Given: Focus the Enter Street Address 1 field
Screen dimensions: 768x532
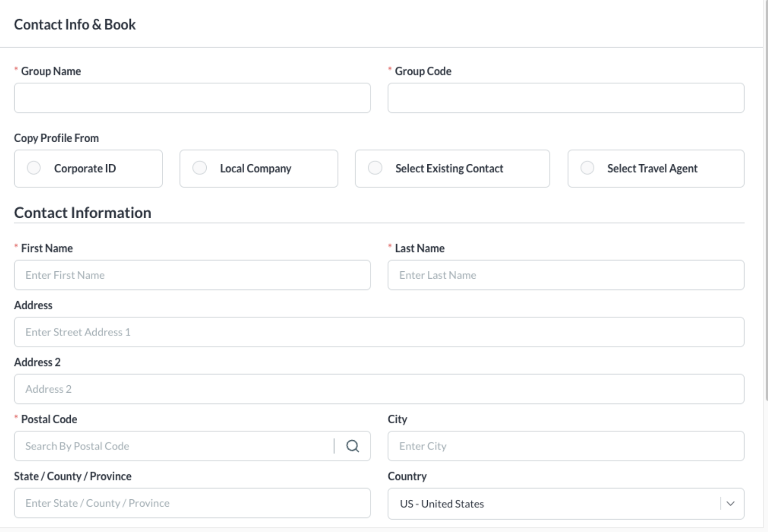Looking at the screenshot, I should tap(379, 332).
